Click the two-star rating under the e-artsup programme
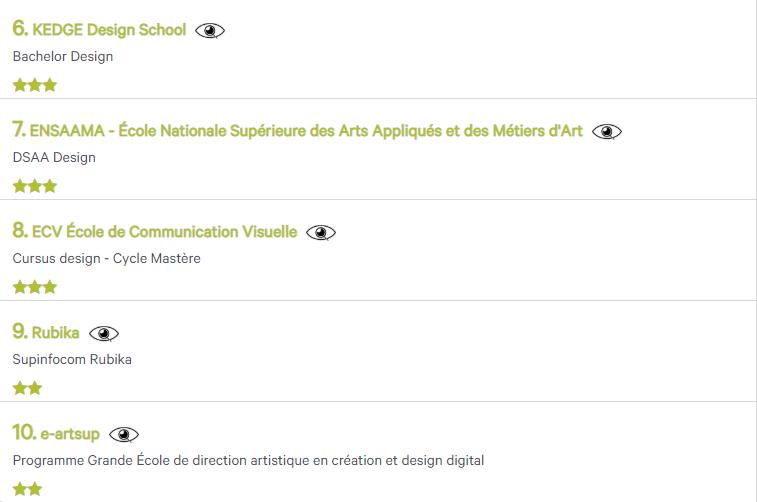Screen dimensions: 757x502 coord(27,489)
